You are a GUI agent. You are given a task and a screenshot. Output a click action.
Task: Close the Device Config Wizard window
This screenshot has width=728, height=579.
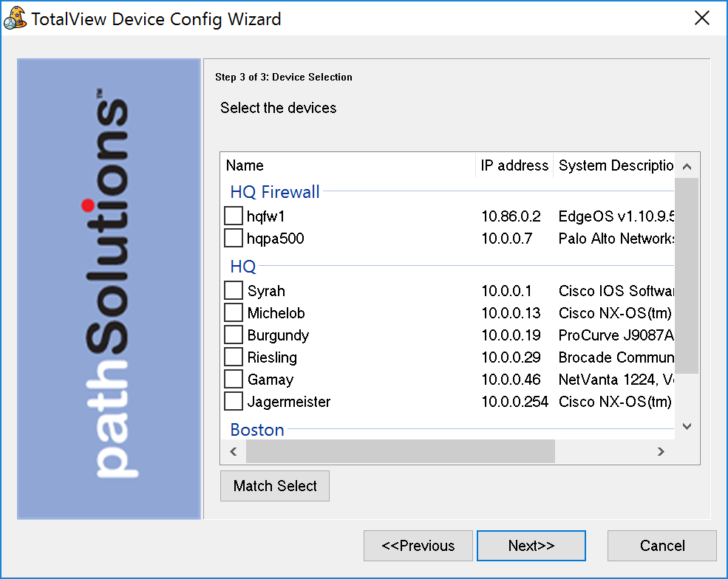tap(701, 18)
